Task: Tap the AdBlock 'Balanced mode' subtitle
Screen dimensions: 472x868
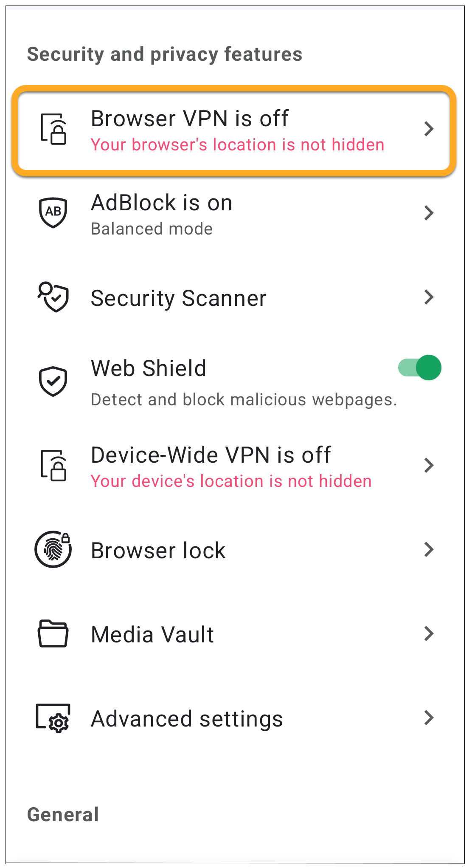Action: [x=152, y=229]
